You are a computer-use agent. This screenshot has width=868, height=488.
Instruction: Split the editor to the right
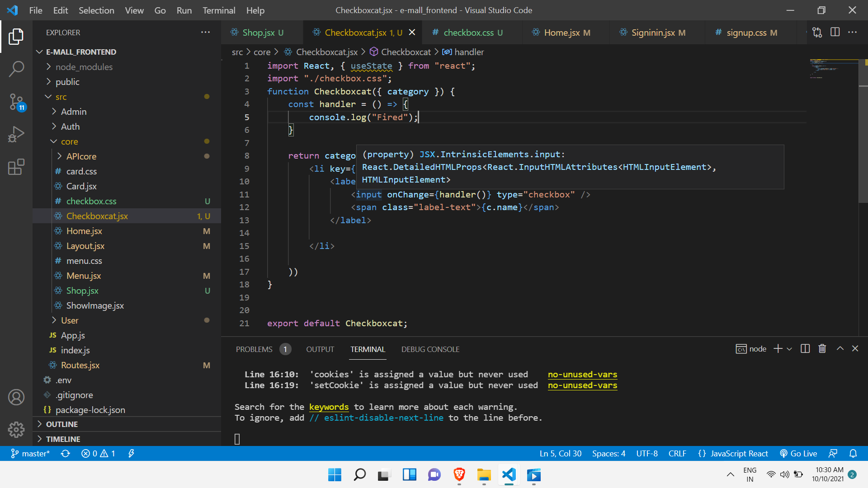click(x=835, y=32)
